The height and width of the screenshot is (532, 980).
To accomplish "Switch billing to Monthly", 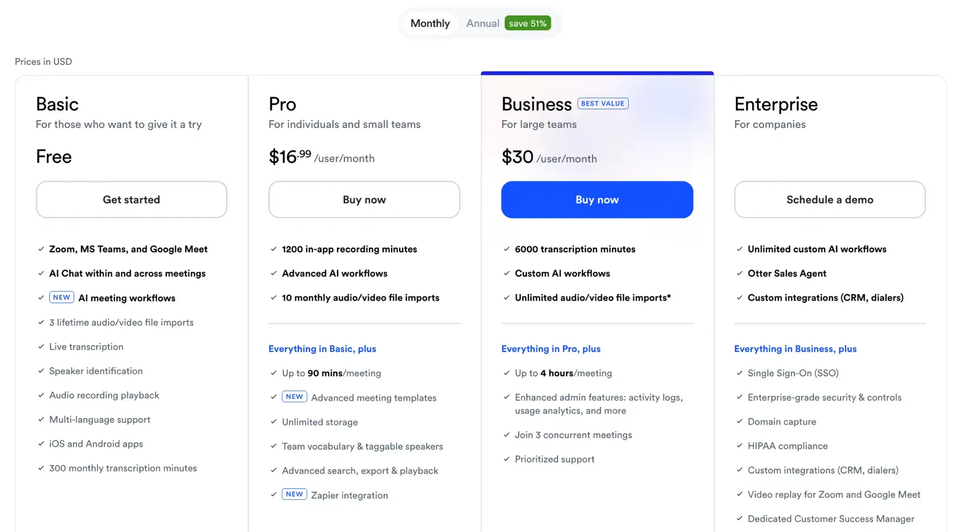I will [430, 23].
